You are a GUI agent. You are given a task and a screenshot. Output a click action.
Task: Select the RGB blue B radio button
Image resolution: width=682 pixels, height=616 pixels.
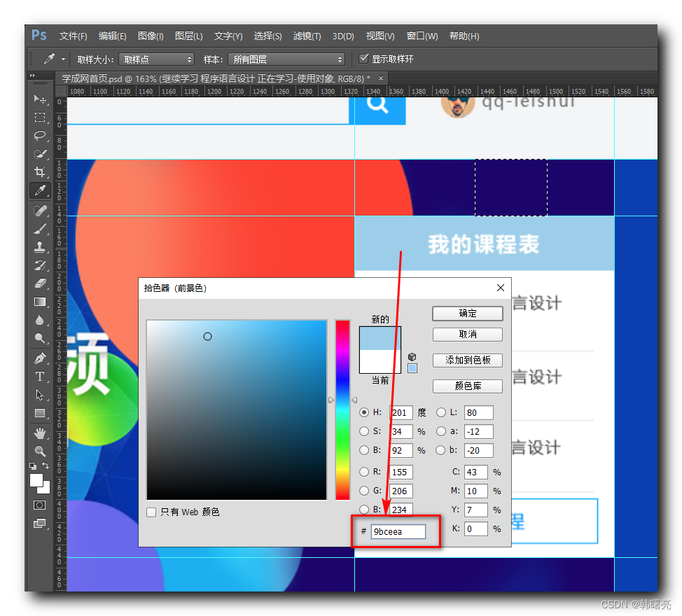pos(364,509)
